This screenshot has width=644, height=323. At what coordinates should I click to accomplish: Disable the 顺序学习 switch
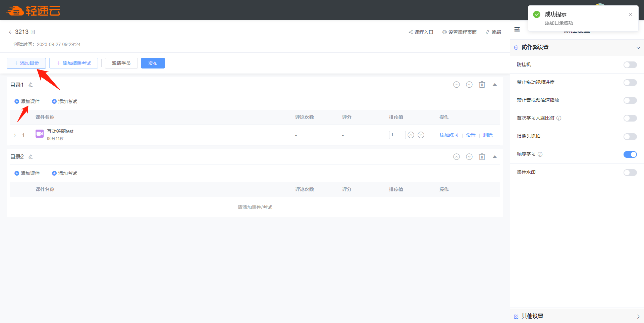click(x=630, y=154)
